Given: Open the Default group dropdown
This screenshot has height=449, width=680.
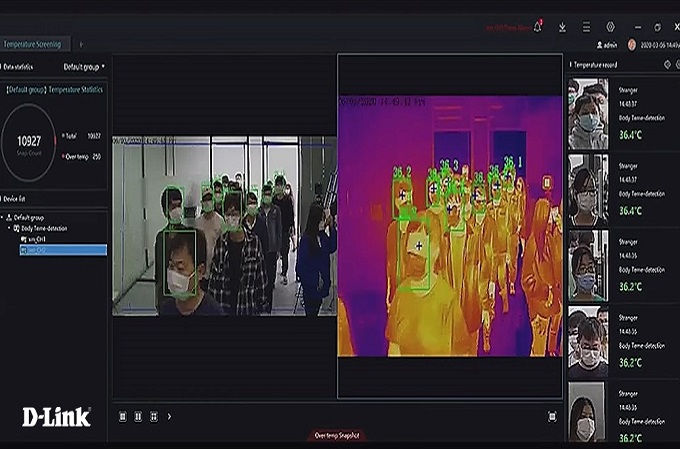Looking at the screenshot, I should click(x=84, y=67).
